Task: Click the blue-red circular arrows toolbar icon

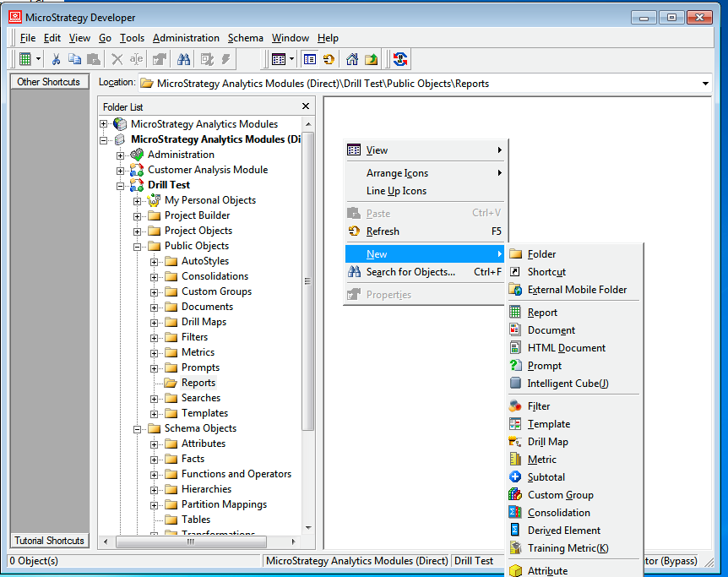Action: click(400, 59)
